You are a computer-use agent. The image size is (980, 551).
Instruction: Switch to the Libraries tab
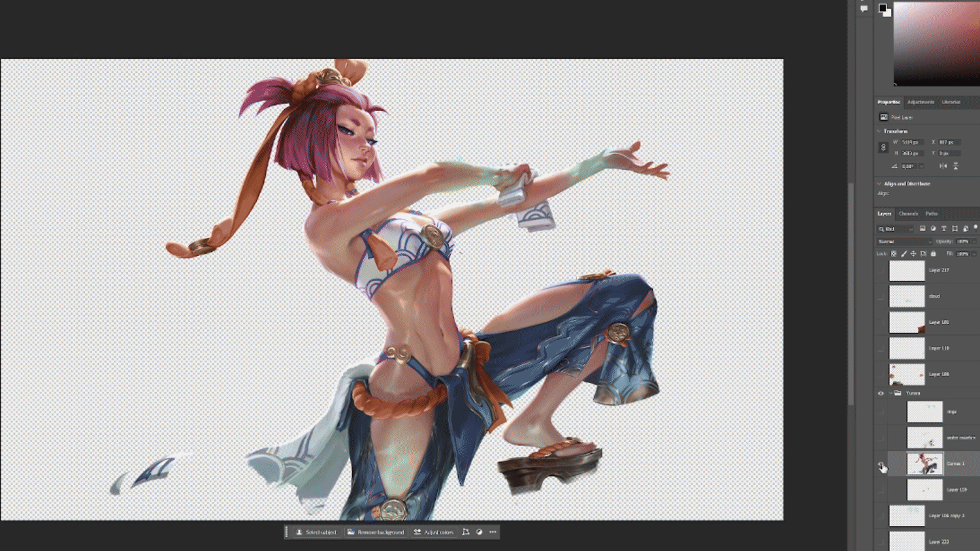click(951, 102)
